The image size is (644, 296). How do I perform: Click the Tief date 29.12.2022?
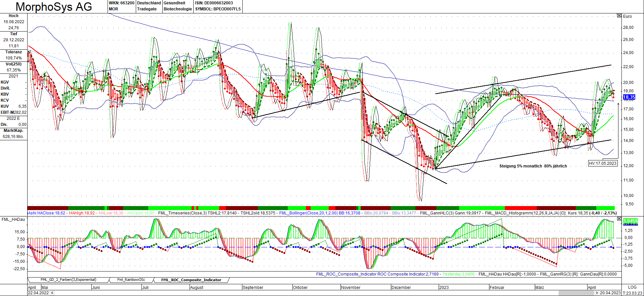point(14,40)
